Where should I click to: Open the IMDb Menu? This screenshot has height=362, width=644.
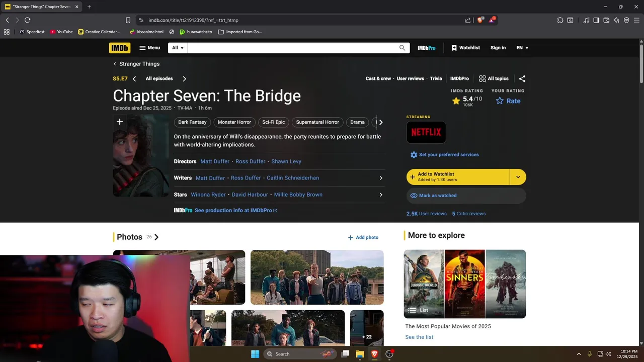pyautogui.click(x=150, y=48)
